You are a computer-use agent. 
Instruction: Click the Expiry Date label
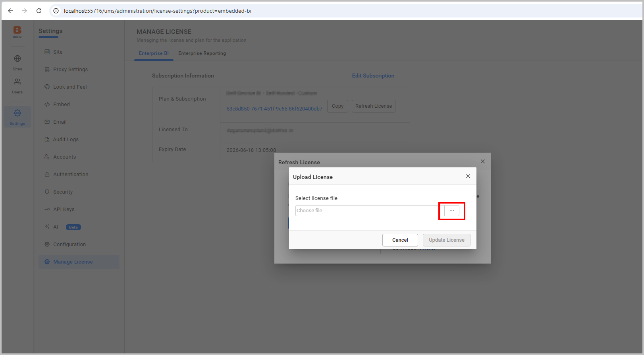click(x=172, y=149)
